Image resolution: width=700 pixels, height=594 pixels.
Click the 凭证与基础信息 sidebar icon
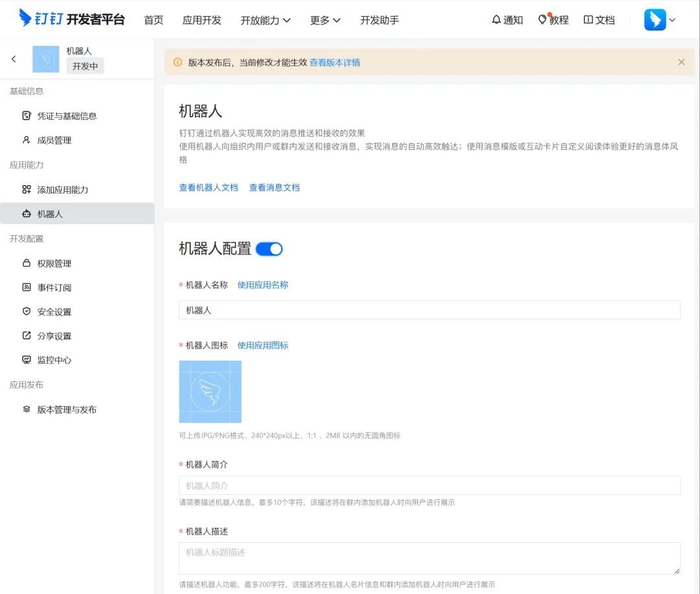27,115
